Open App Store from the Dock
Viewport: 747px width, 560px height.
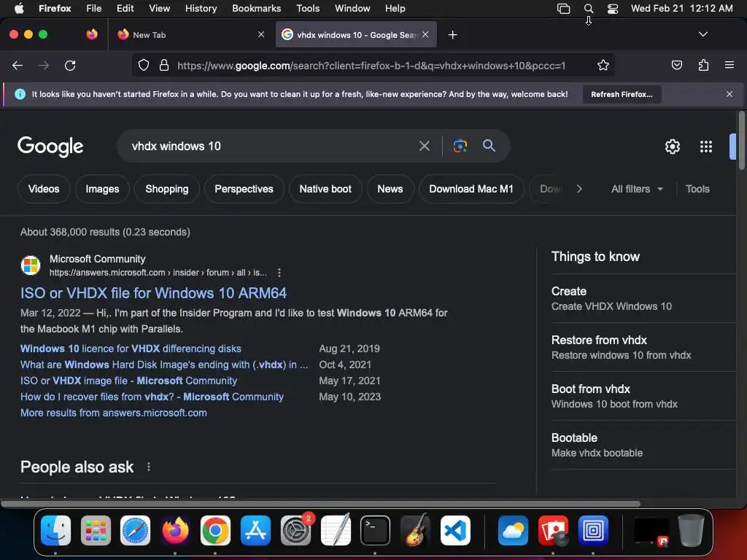point(255,530)
